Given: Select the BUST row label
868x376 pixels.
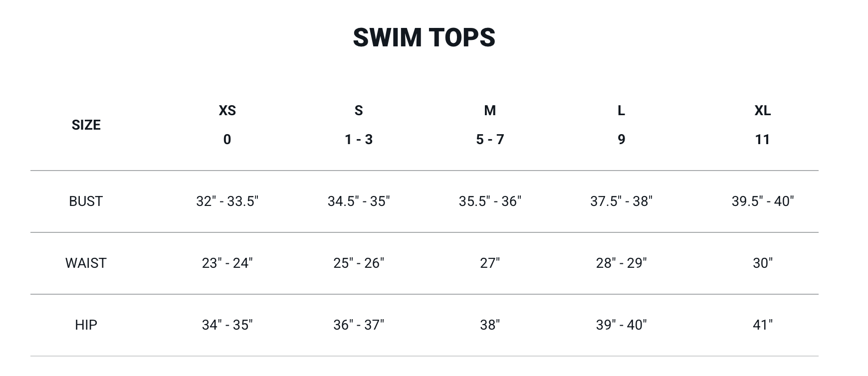Looking at the screenshot, I should tap(86, 201).
